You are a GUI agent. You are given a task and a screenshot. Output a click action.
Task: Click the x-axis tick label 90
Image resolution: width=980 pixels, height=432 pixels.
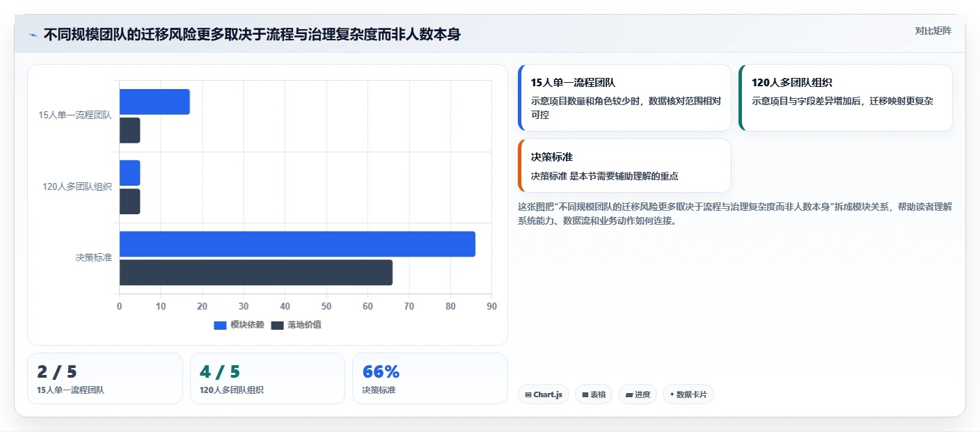pyautogui.click(x=492, y=306)
